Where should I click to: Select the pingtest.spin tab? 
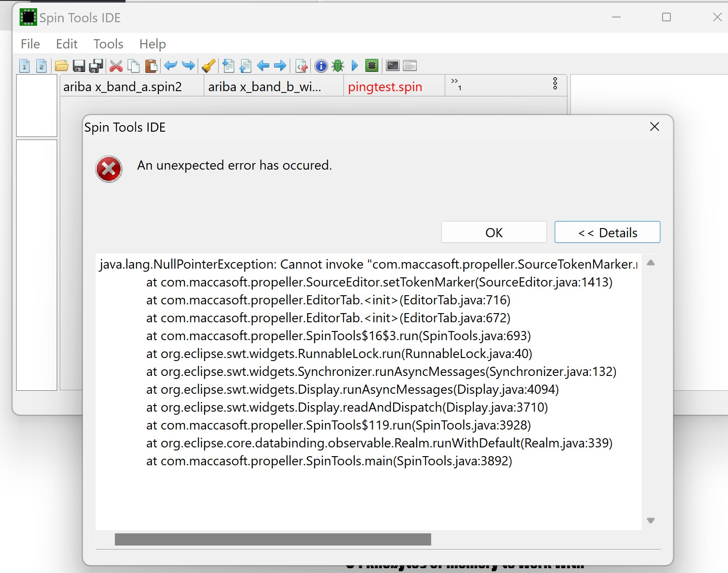[x=394, y=86]
